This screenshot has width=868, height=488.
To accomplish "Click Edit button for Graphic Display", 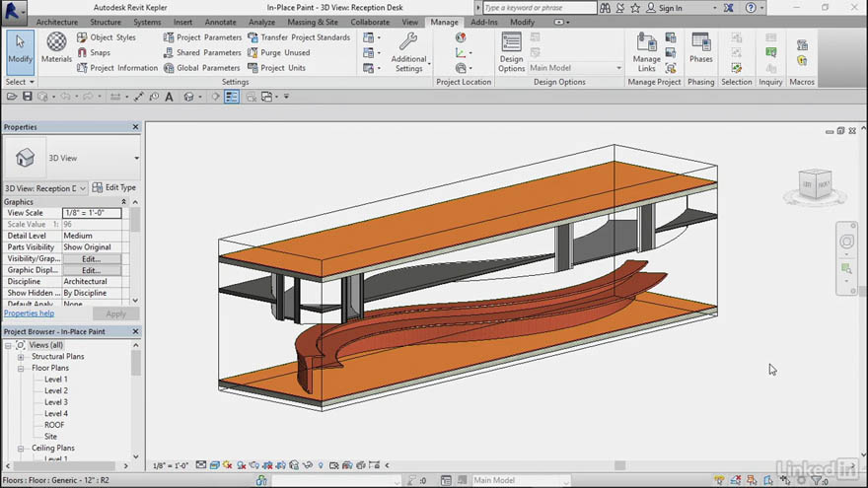I will pos(92,270).
